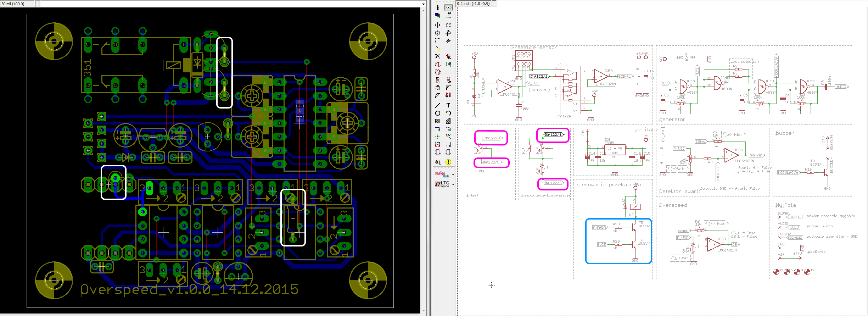
Task: Click the 'Detektor awarii' schematic label
Action: point(679,191)
